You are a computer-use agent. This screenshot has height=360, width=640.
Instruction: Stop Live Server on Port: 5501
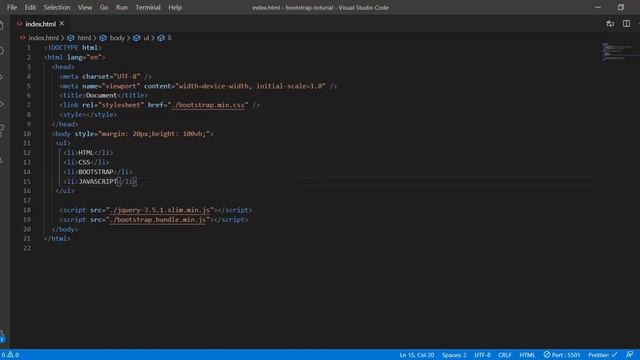click(x=562, y=355)
